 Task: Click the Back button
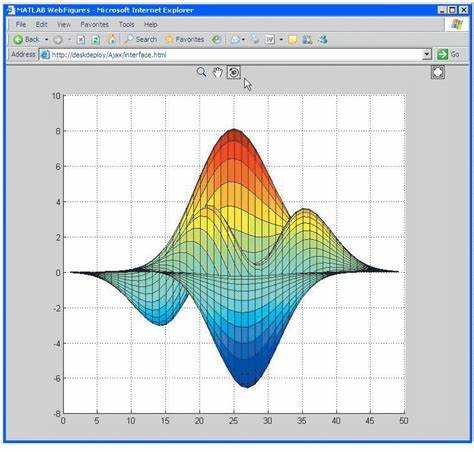coord(27,40)
